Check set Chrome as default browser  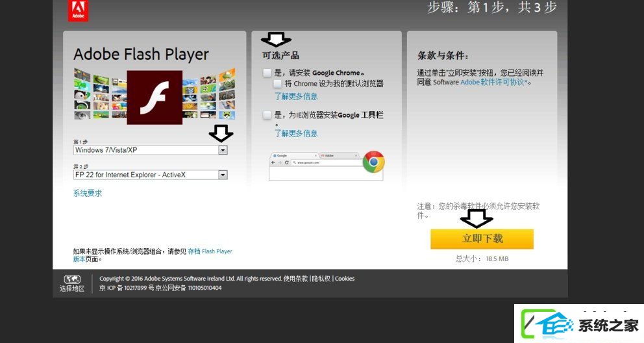tap(278, 84)
